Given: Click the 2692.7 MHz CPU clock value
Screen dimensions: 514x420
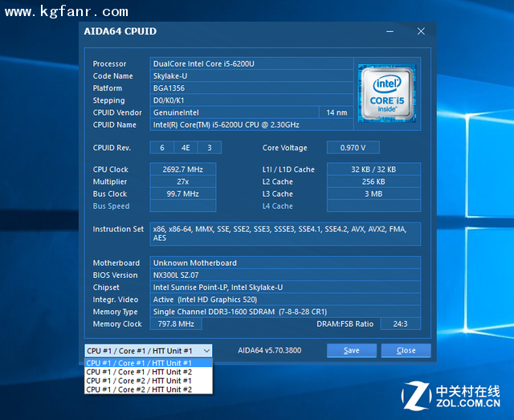Looking at the screenshot, I should tap(182, 169).
